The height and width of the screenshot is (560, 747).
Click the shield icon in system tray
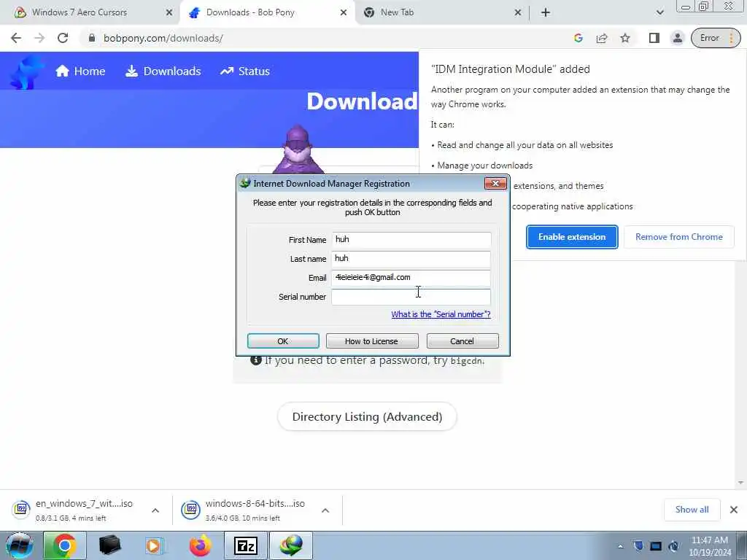[x=638, y=546]
